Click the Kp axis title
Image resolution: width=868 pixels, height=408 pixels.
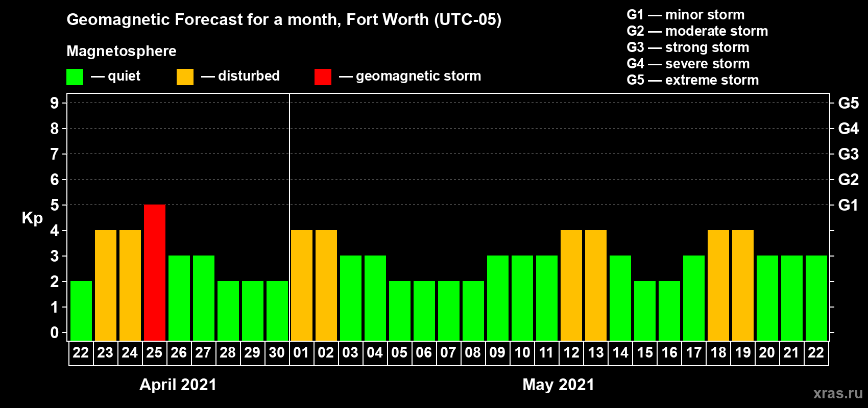(x=32, y=218)
